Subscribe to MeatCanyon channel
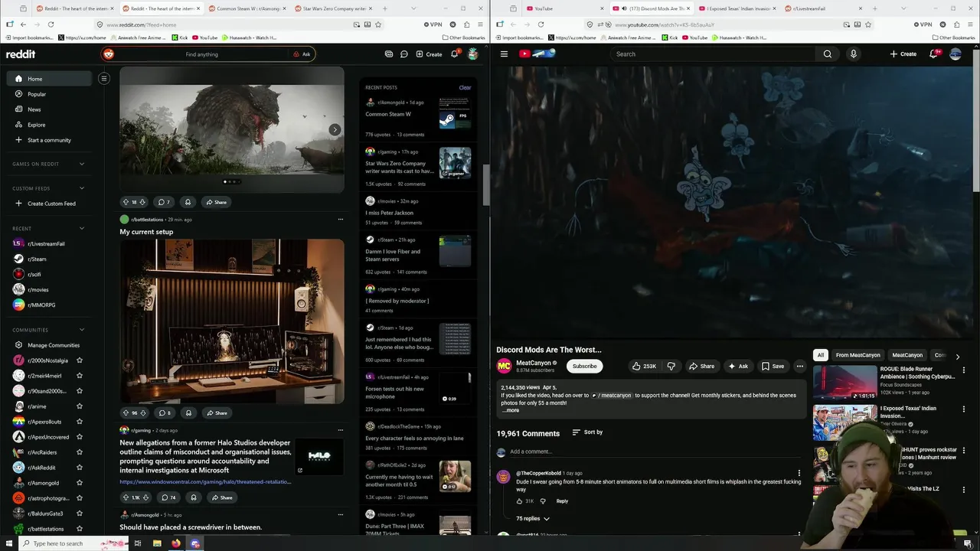The width and height of the screenshot is (980, 551). tap(584, 366)
